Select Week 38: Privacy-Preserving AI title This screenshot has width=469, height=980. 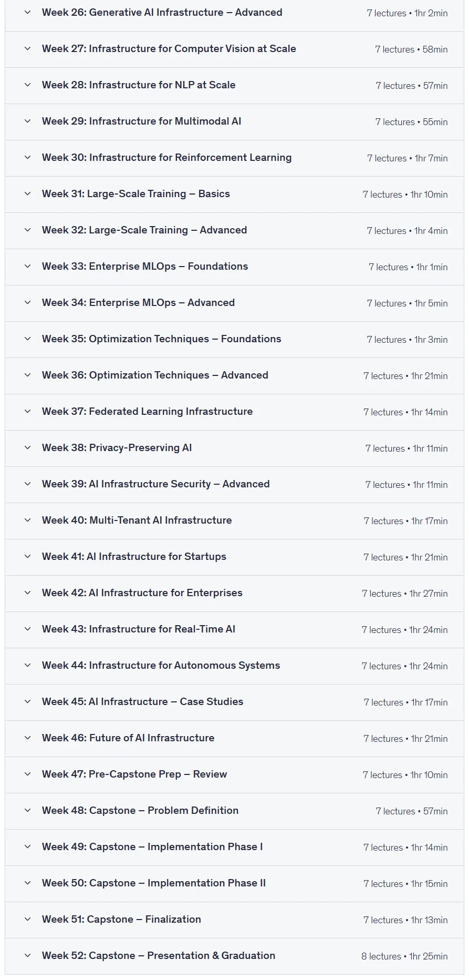[117, 447]
